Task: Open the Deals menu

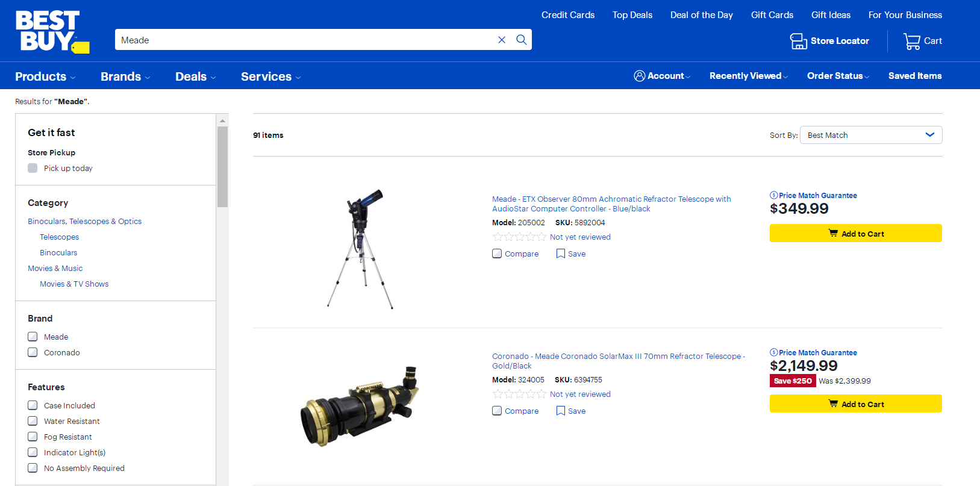Action: (x=195, y=76)
